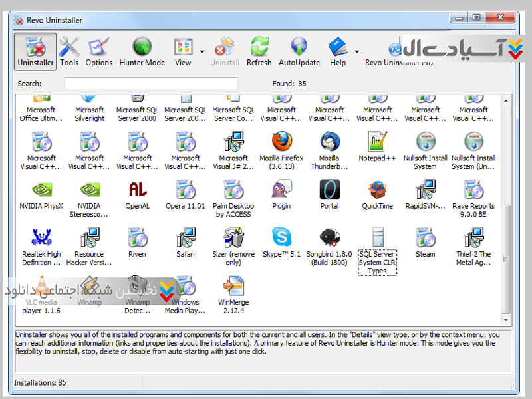Launch AutoUpdate from the toolbar
This screenshot has width=532, height=399.
[299, 51]
